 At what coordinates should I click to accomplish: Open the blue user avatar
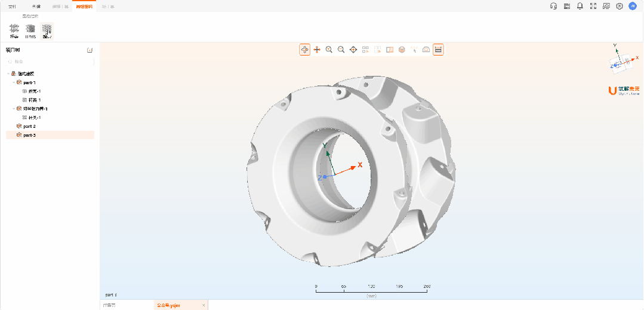633,6
